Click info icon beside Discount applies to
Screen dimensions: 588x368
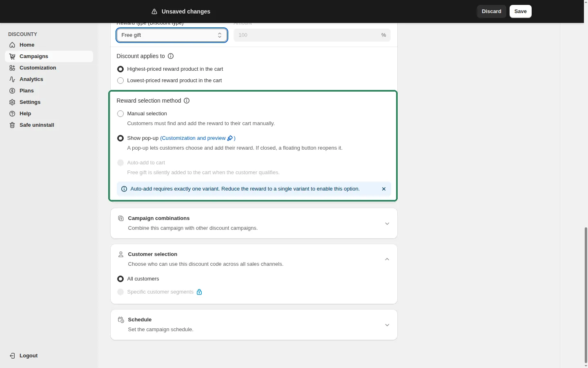(x=171, y=56)
